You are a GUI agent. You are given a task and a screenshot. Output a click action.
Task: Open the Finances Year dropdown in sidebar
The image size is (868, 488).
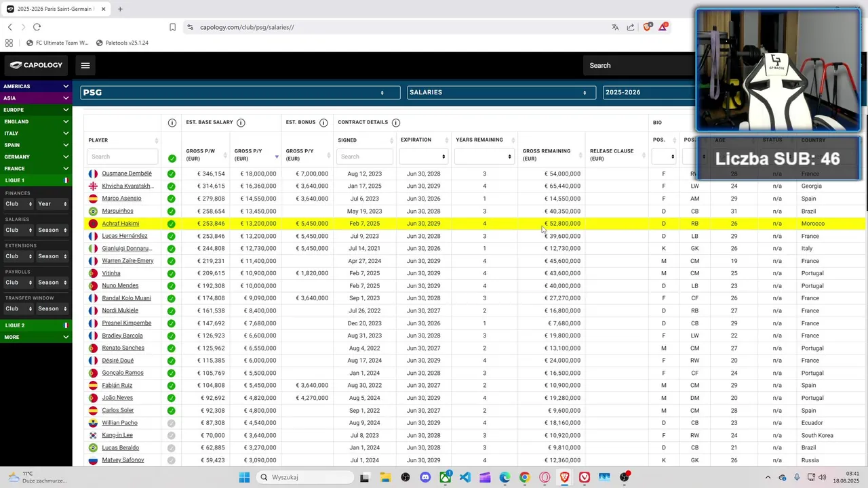pyautogui.click(x=52, y=203)
